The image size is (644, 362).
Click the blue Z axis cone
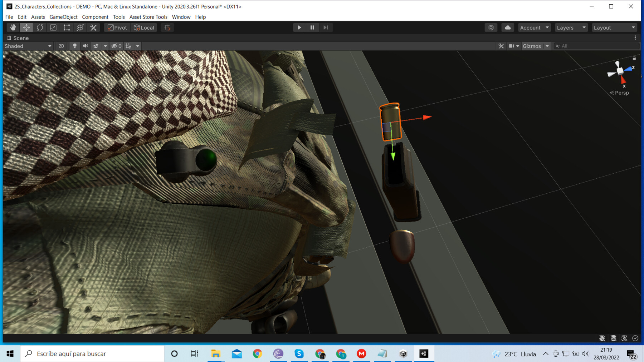click(628, 69)
